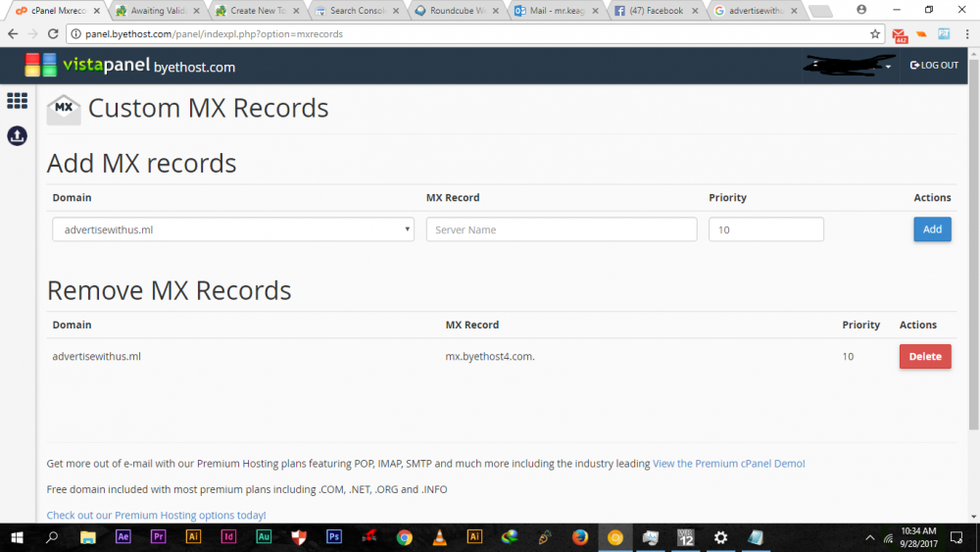Click the blue extension icon beside menu

944,34
